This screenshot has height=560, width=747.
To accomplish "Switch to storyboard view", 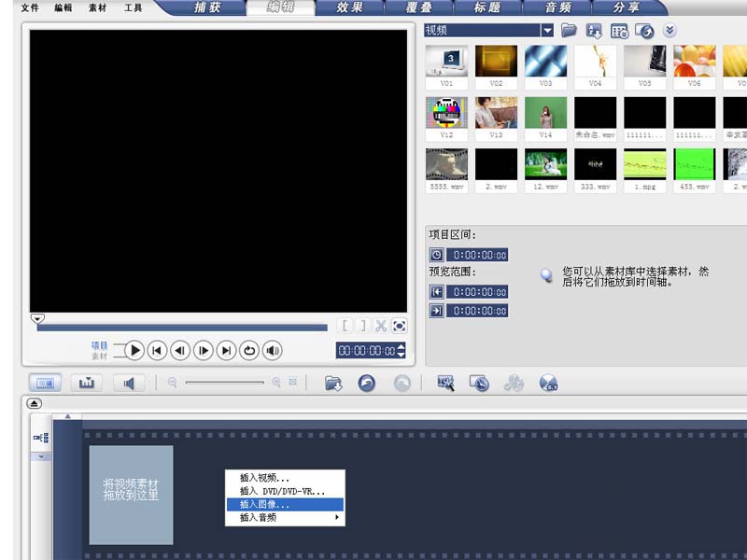I will (45, 383).
